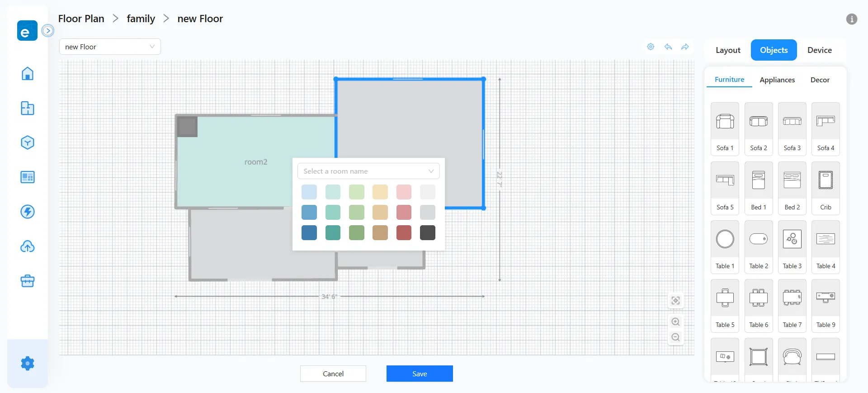The height and width of the screenshot is (393, 868).
Task: Pick the dark charcoal color swatch
Action: click(427, 233)
